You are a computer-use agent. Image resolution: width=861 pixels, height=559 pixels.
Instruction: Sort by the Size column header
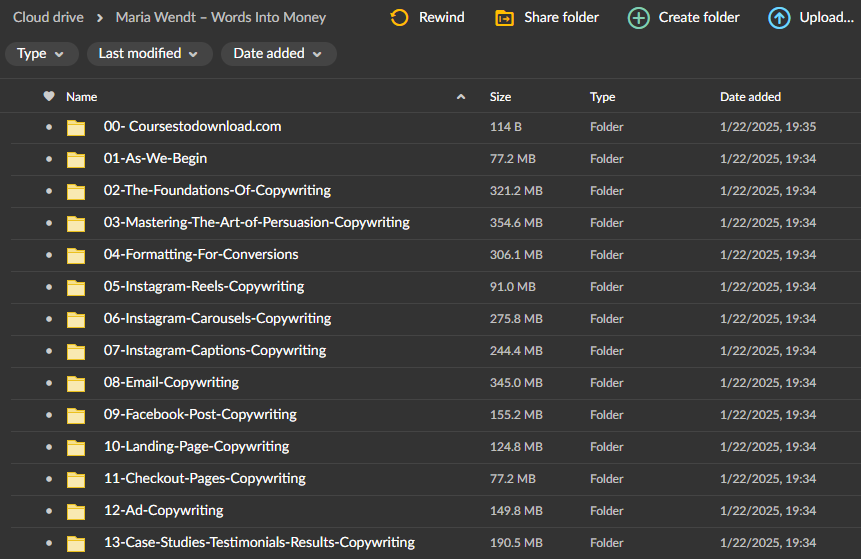coord(500,97)
